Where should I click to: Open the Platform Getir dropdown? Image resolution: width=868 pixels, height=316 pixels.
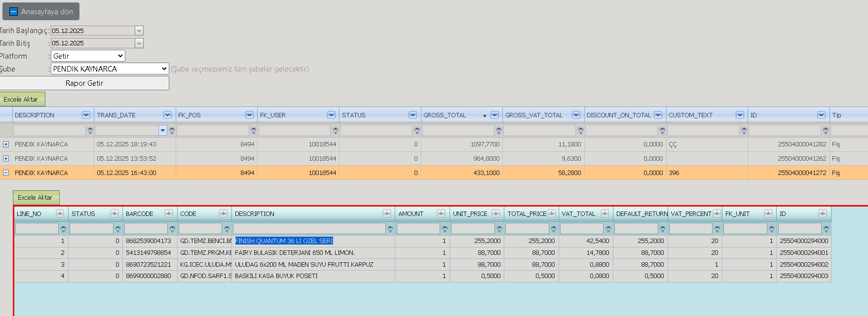[88, 56]
